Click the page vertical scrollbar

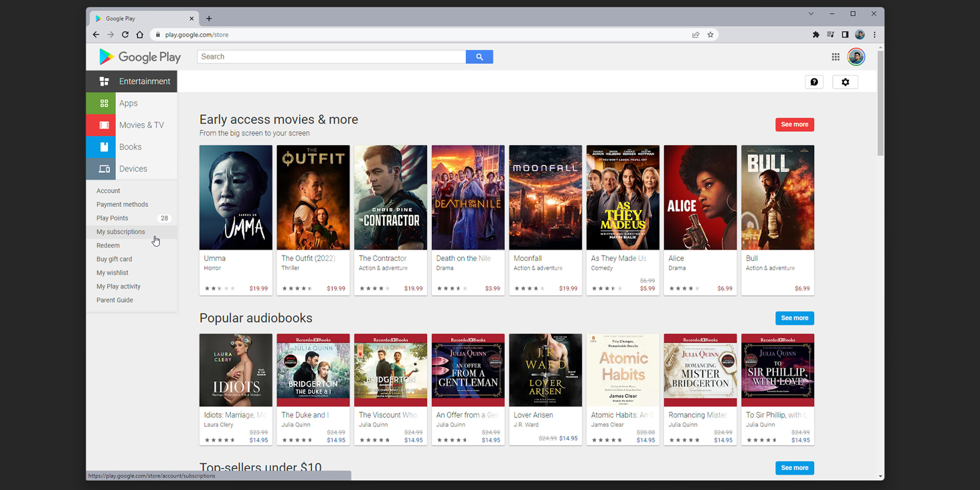pos(880,103)
